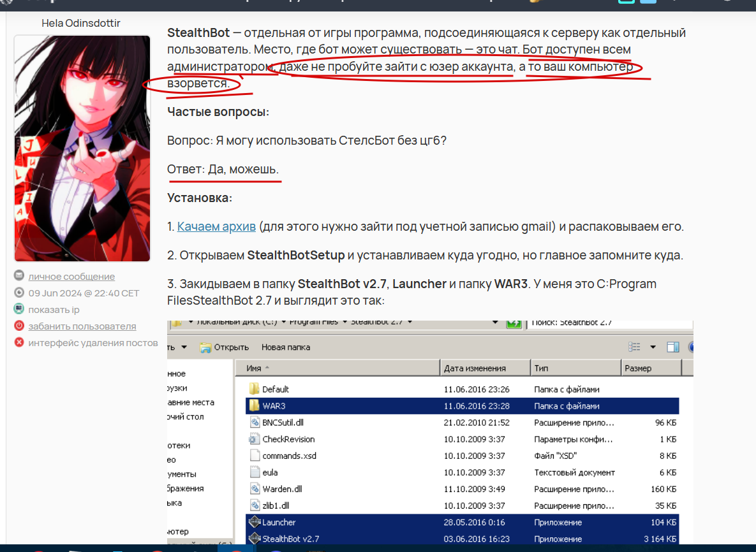
Task: Select the StealthBot v2.7 application icon
Action: (254, 539)
